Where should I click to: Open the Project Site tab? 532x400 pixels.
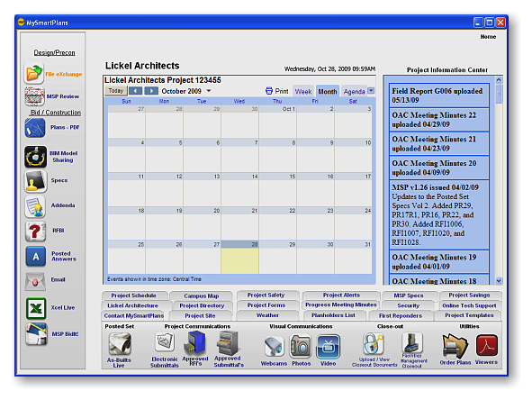[200, 316]
